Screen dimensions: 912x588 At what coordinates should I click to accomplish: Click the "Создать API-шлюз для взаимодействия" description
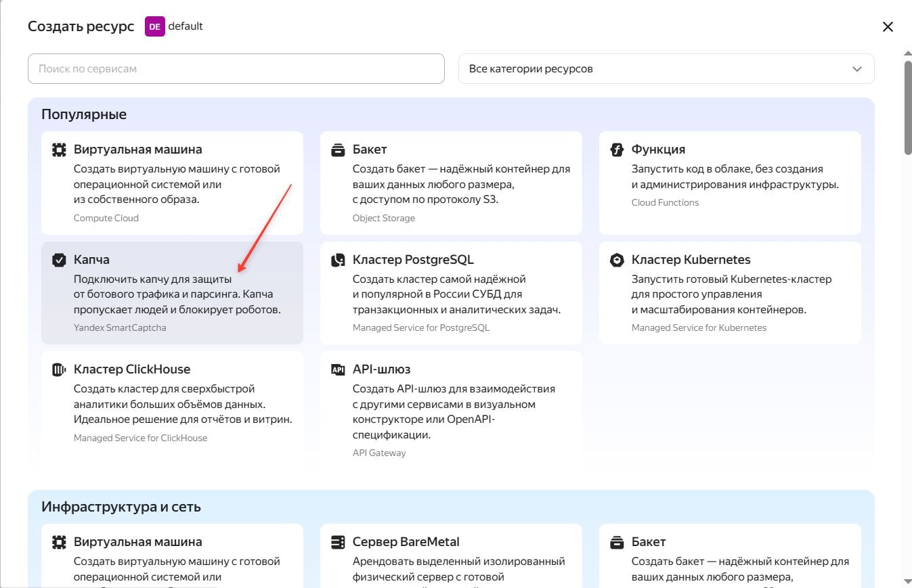point(454,411)
